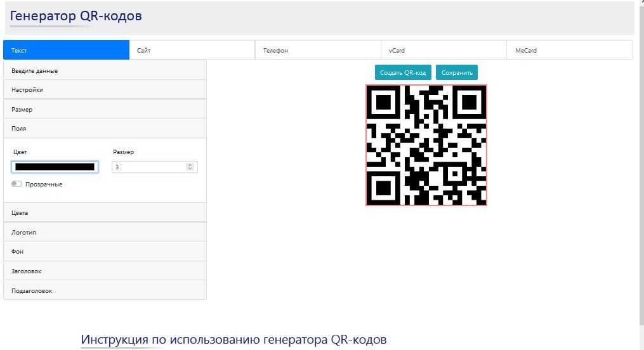Collapse the Поля section header
The width and height of the screenshot is (644, 350).
[x=105, y=128]
